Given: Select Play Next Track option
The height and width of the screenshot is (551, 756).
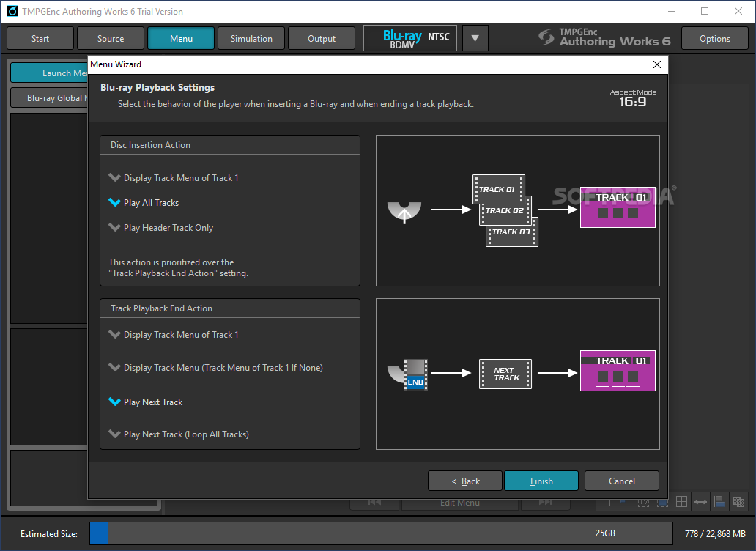Looking at the screenshot, I should point(146,402).
